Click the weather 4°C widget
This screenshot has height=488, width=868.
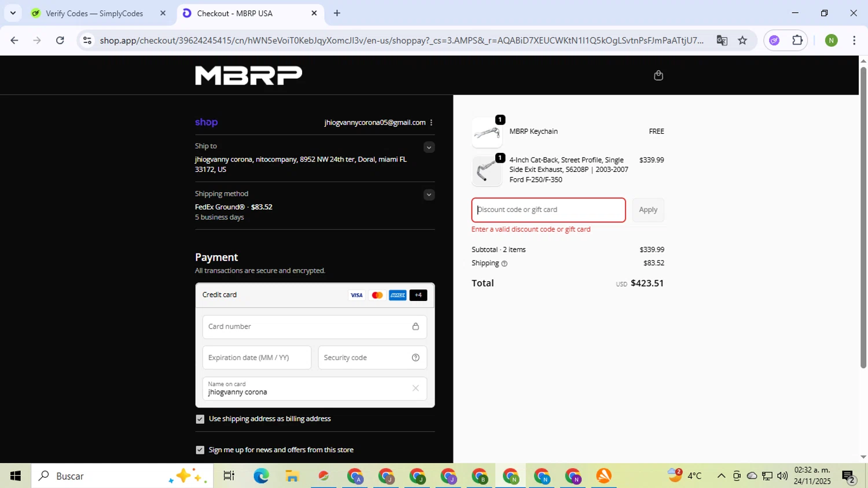click(685, 476)
